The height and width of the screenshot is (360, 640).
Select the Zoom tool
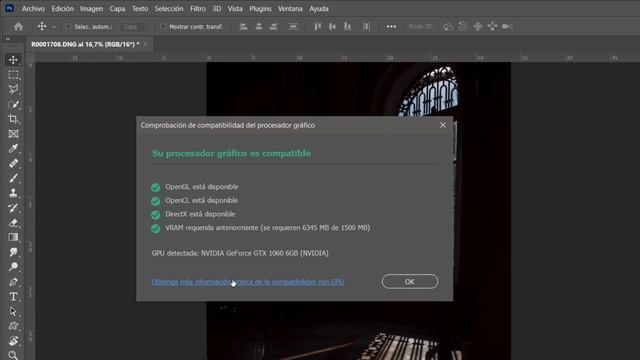[13, 355]
